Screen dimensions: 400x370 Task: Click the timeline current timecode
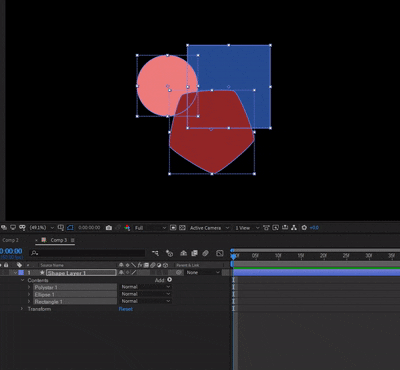[x=11, y=251]
